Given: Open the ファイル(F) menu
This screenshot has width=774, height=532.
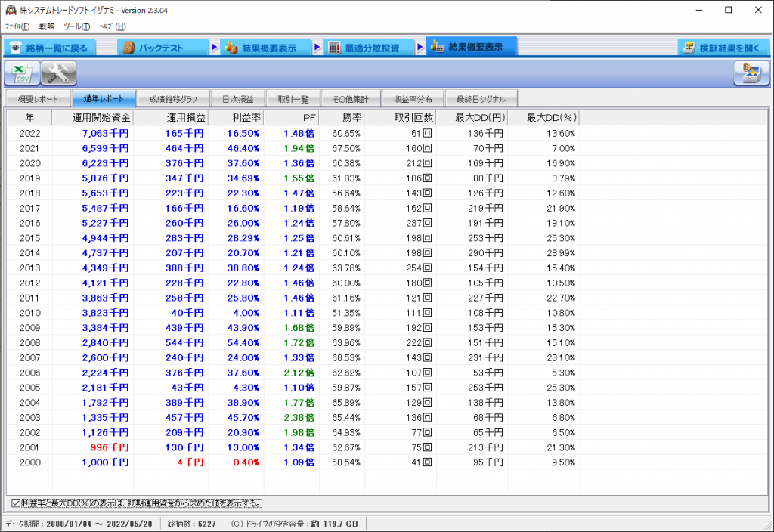Looking at the screenshot, I should [x=17, y=26].
